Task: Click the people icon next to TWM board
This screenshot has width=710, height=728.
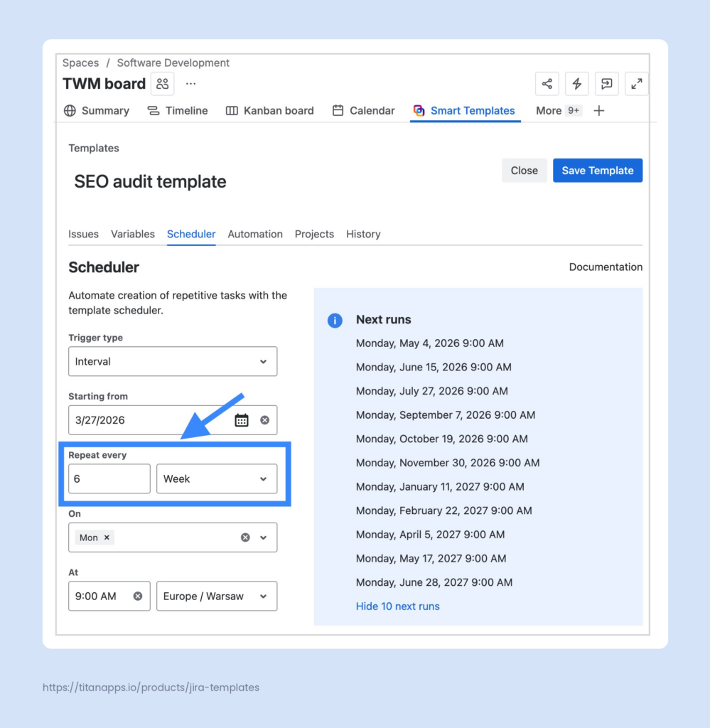Action: 162,83
